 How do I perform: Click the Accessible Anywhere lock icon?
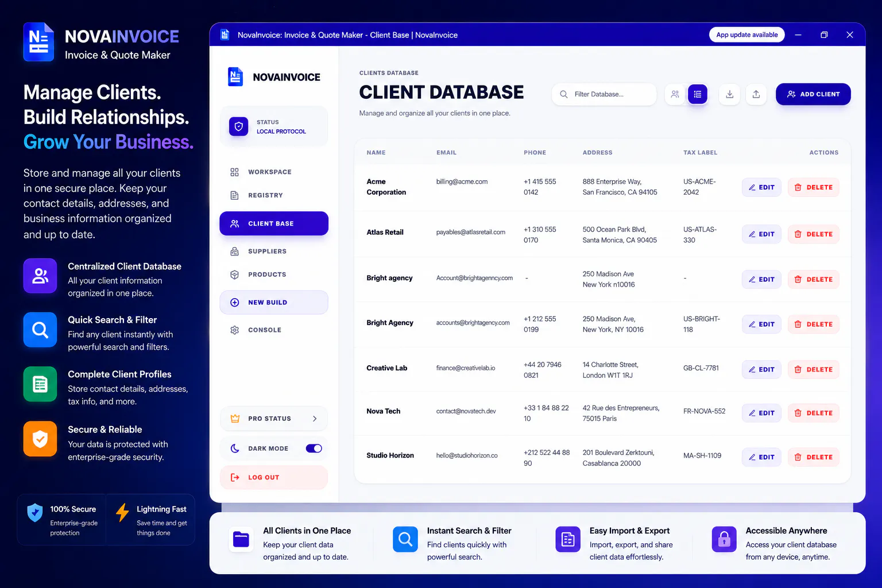pyautogui.click(x=724, y=540)
